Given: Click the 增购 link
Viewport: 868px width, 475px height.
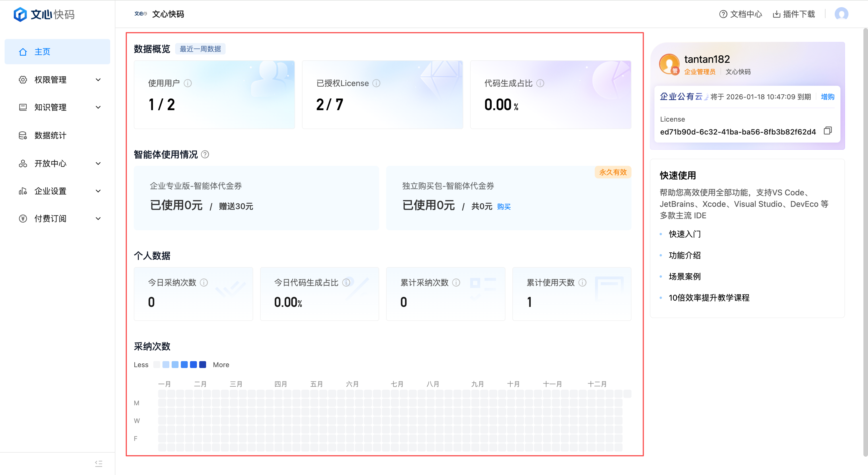Looking at the screenshot, I should click(827, 97).
